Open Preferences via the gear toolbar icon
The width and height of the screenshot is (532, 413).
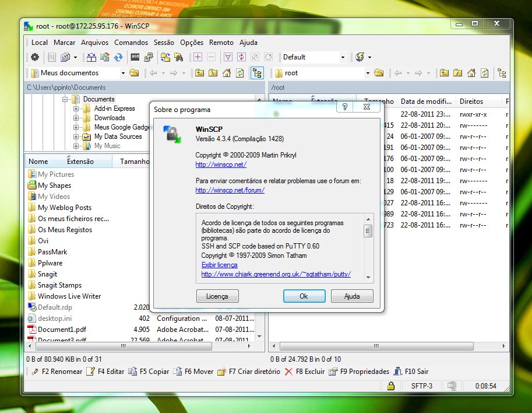point(35,57)
